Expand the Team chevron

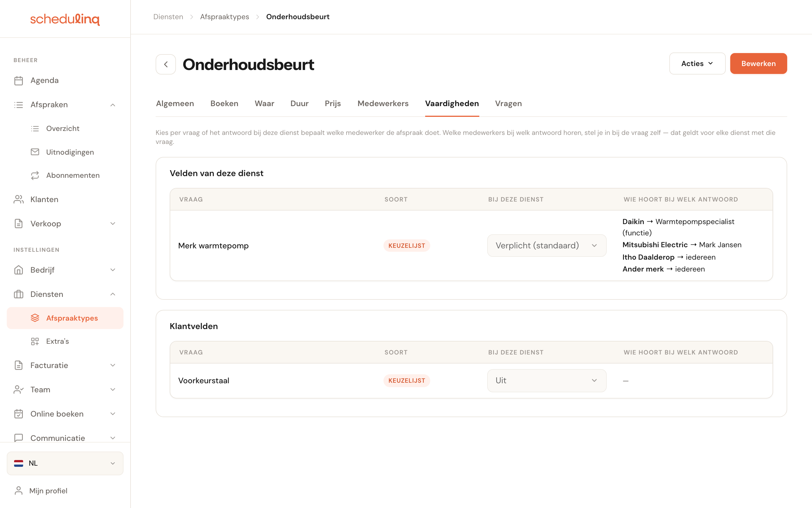point(113,389)
